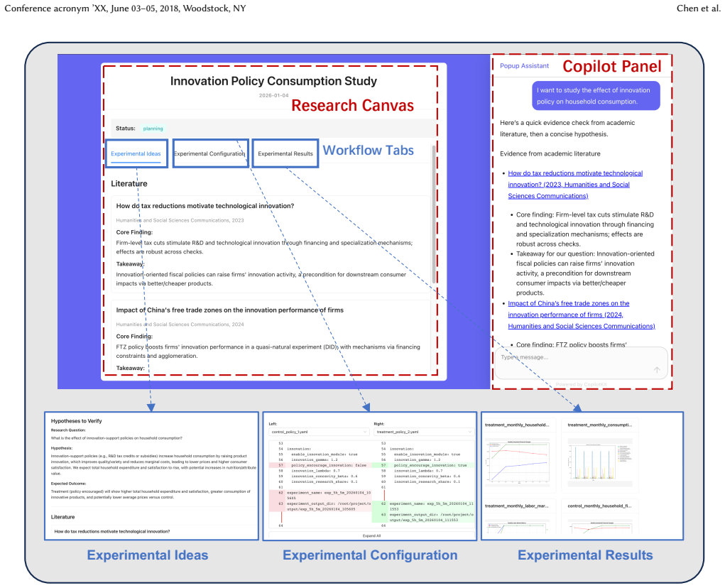Select the Experimental Results tab

[285, 153]
